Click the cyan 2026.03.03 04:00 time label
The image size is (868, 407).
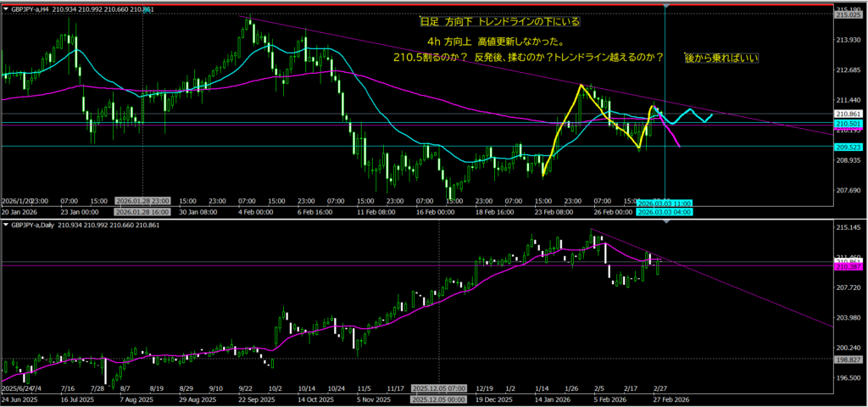click(x=665, y=212)
